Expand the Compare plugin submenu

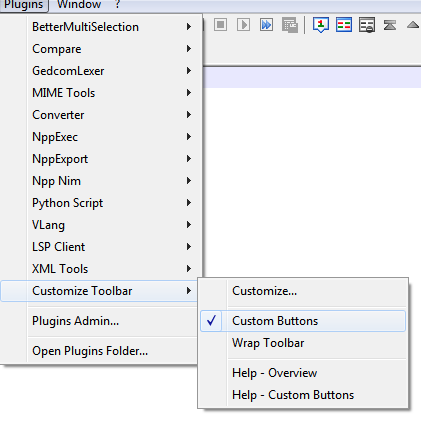[x=101, y=49]
